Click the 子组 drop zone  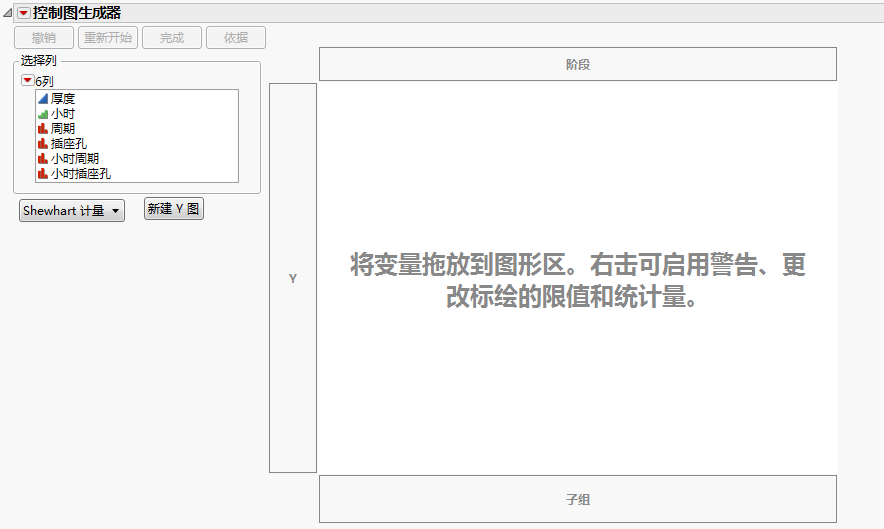578,499
